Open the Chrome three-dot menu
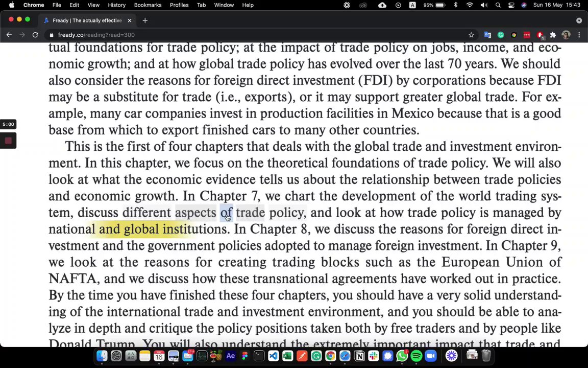 579,35
